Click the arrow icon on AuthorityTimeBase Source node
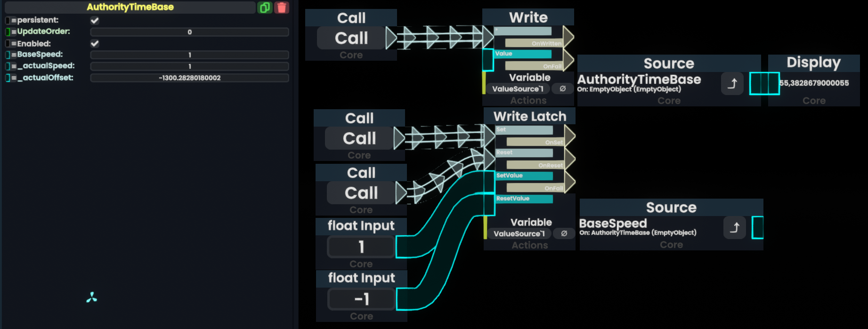 (x=732, y=84)
